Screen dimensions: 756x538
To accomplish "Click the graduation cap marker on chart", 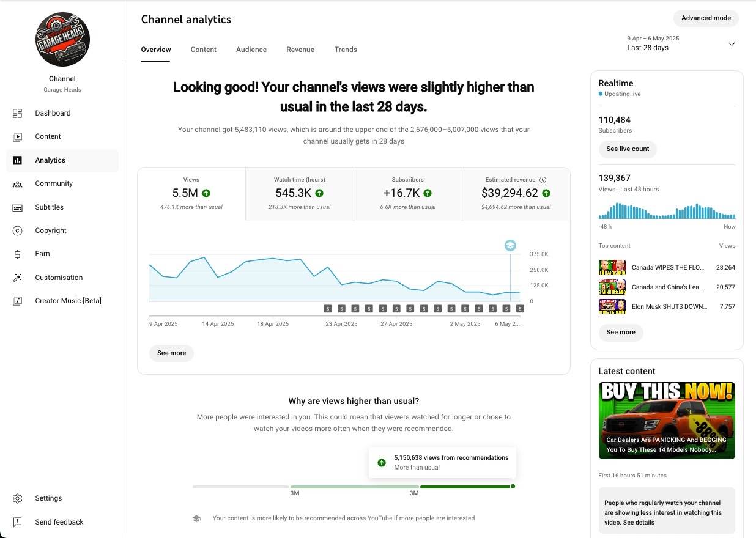I will tap(510, 245).
